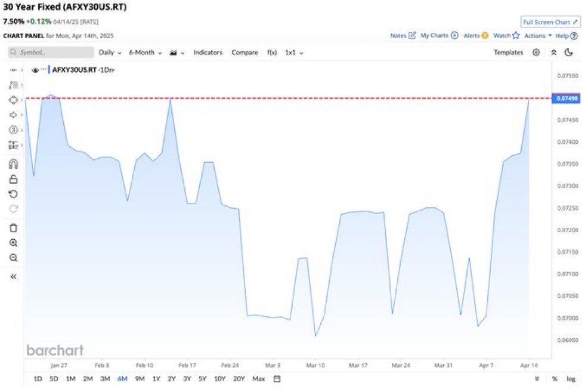Zoom out using the magnifier minus icon

click(13, 258)
